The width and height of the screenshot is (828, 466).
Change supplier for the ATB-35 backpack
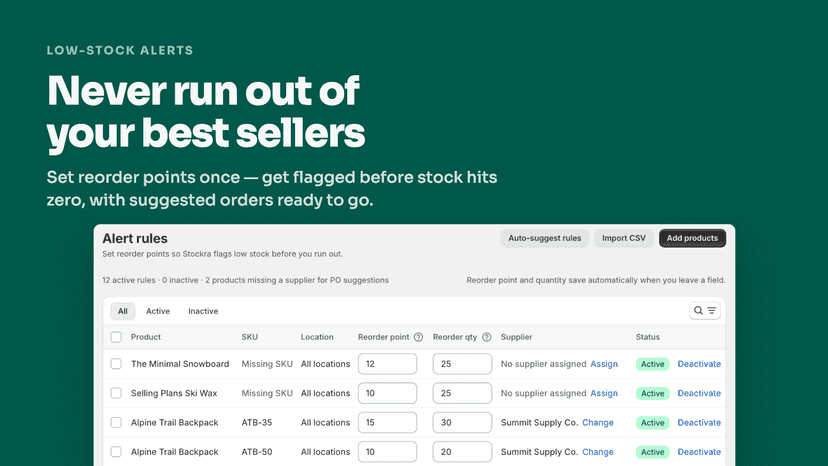(598, 423)
